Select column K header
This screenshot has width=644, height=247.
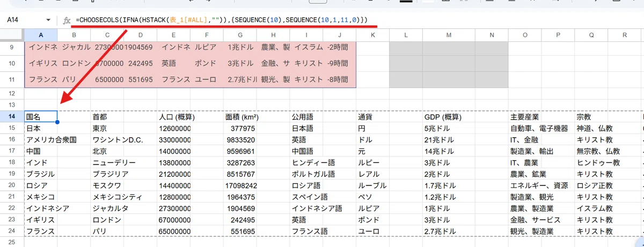coord(373,34)
